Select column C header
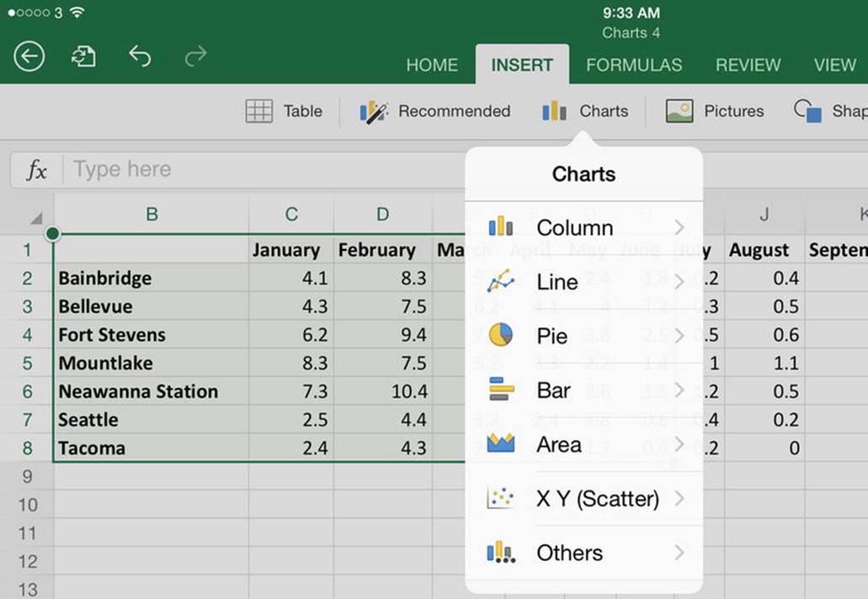Screen dimensions: 868x599 point(291,214)
